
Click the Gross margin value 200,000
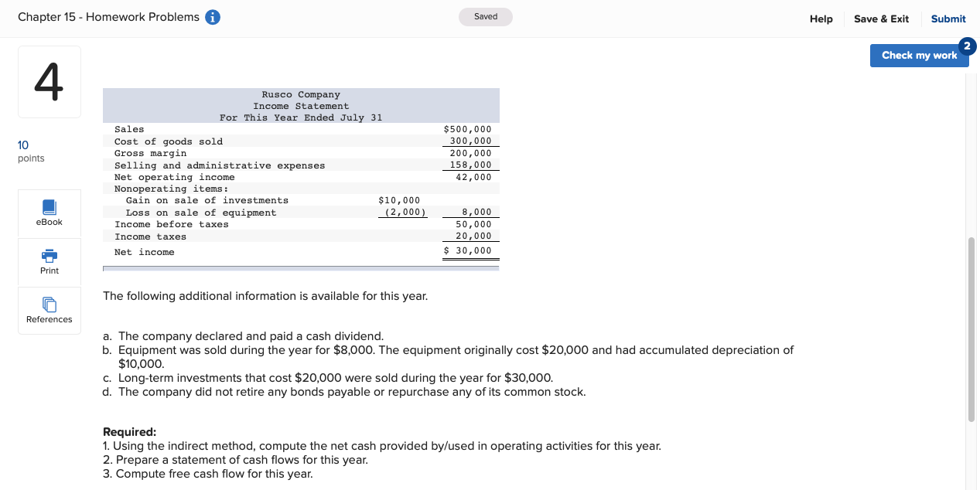click(470, 153)
